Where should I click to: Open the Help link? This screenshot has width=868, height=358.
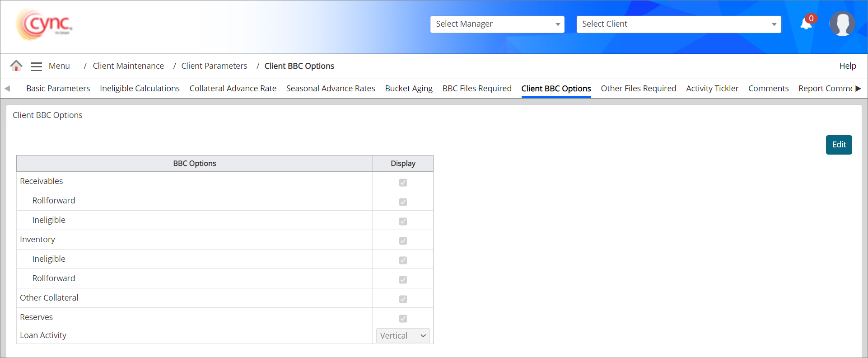tap(847, 66)
